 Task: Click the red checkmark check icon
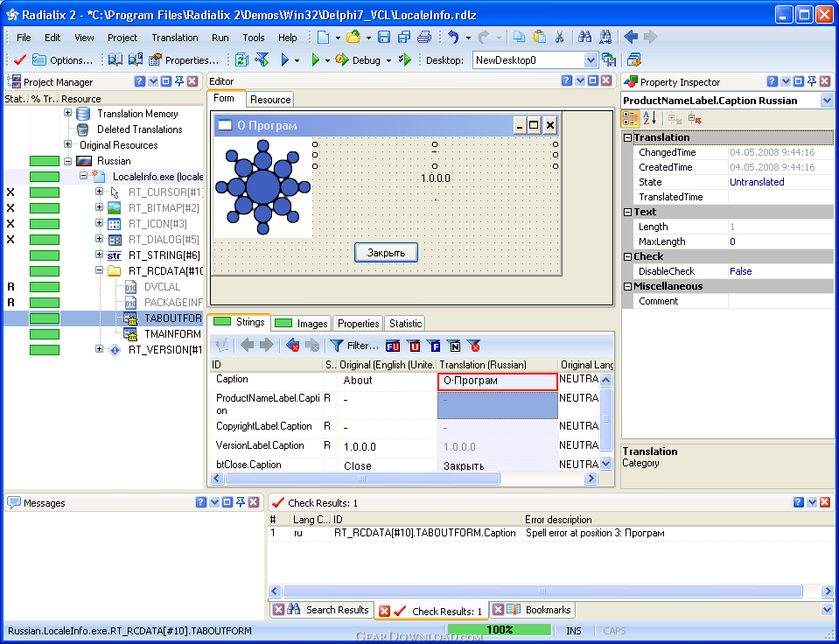click(x=19, y=60)
